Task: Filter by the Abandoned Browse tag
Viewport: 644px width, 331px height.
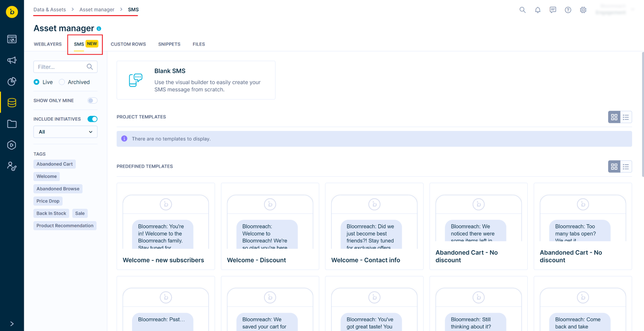Action: click(58, 189)
